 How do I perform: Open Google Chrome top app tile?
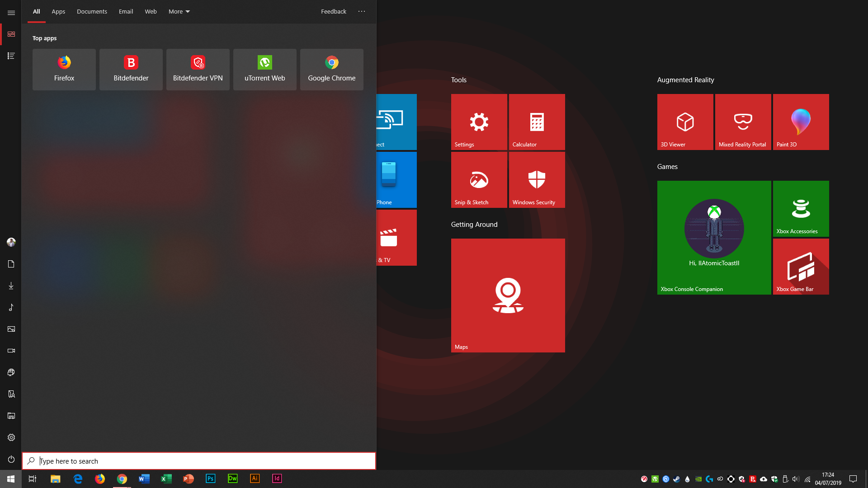point(332,70)
